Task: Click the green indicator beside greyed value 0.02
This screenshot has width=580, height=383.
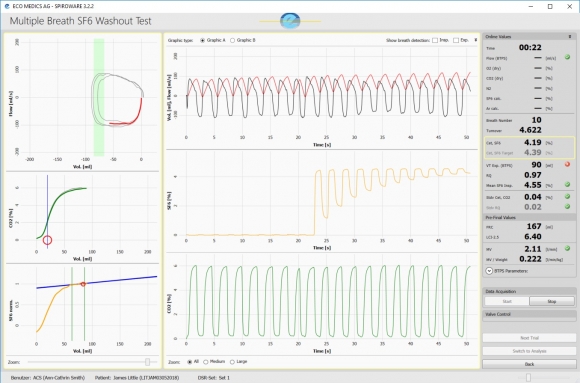Action: point(567,207)
